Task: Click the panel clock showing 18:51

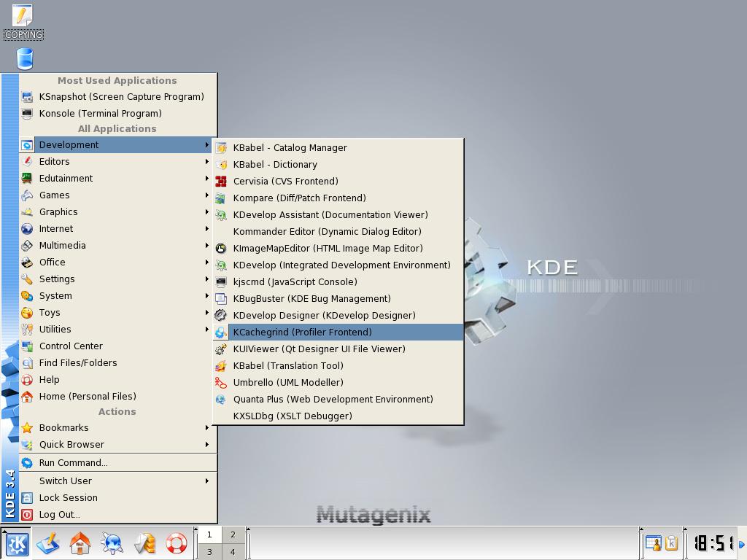Action: point(713,542)
